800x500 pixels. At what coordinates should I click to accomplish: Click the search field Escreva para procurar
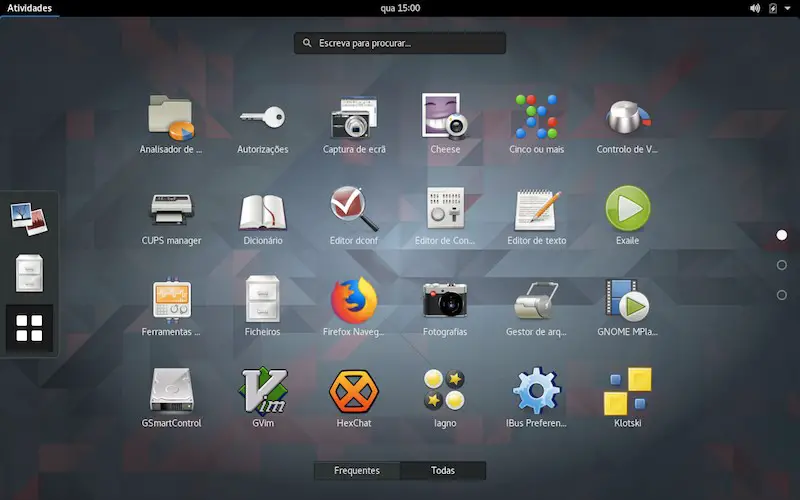pyautogui.click(x=400, y=43)
